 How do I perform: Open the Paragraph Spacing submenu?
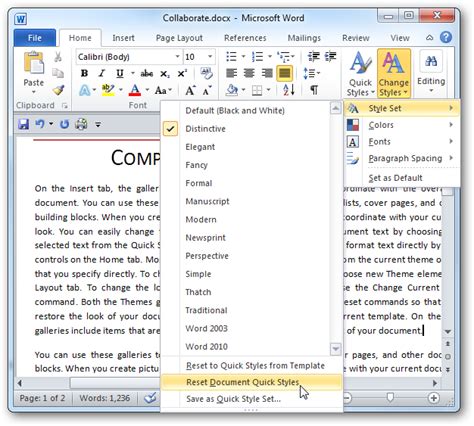pyautogui.click(x=402, y=158)
